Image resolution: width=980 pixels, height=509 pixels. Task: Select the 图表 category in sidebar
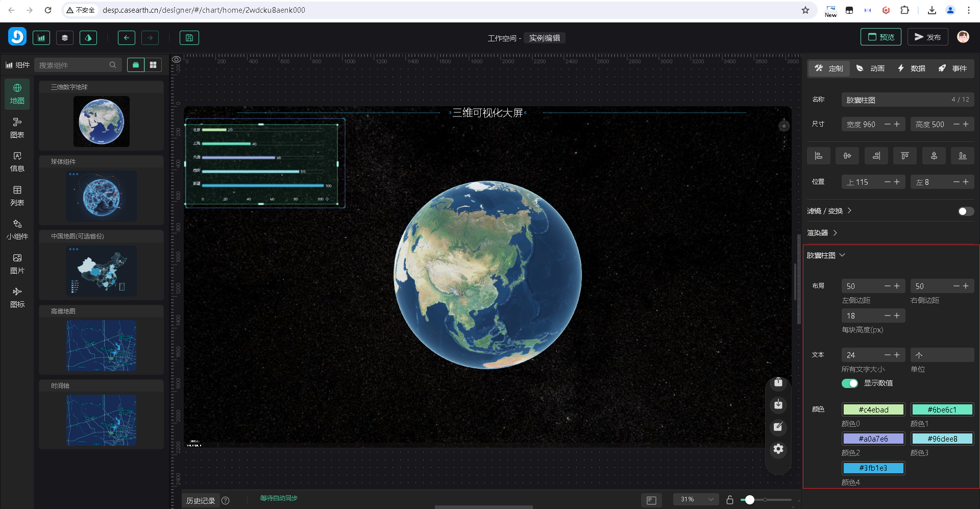[17, 128]
